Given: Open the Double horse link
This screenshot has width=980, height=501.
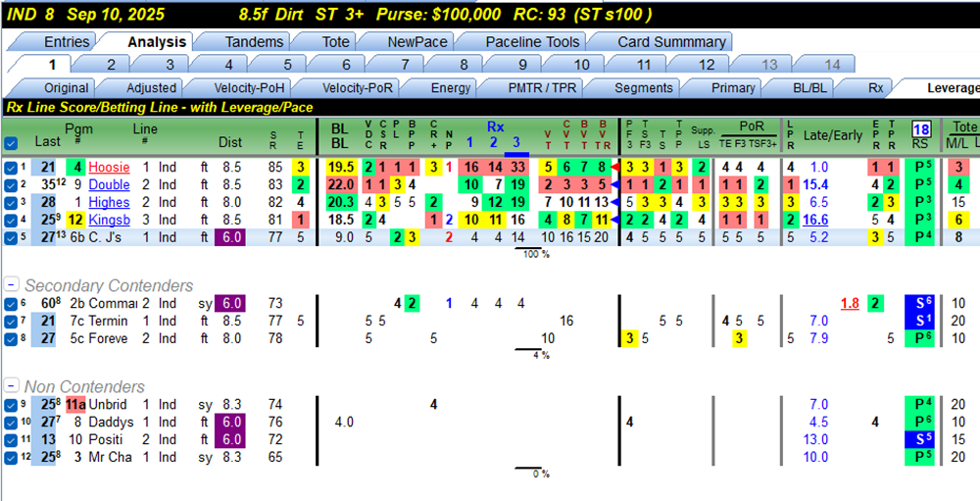Looking at the screenshot, I should (110, 184).
